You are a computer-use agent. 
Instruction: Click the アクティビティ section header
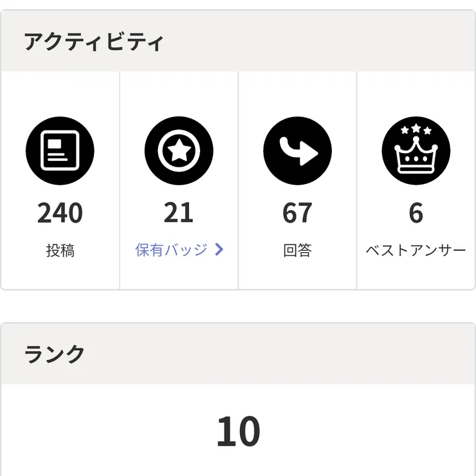[x=94, y=42]
